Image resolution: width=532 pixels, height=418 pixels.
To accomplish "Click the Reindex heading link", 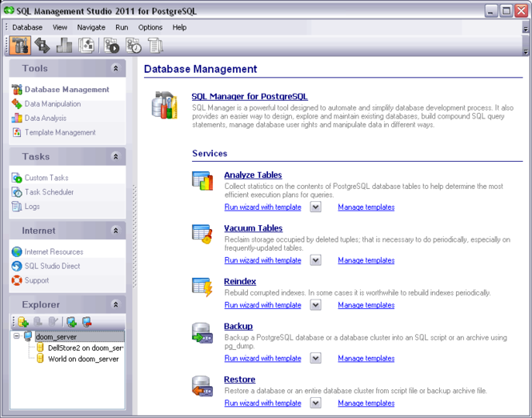I will [x=240, y=282].
